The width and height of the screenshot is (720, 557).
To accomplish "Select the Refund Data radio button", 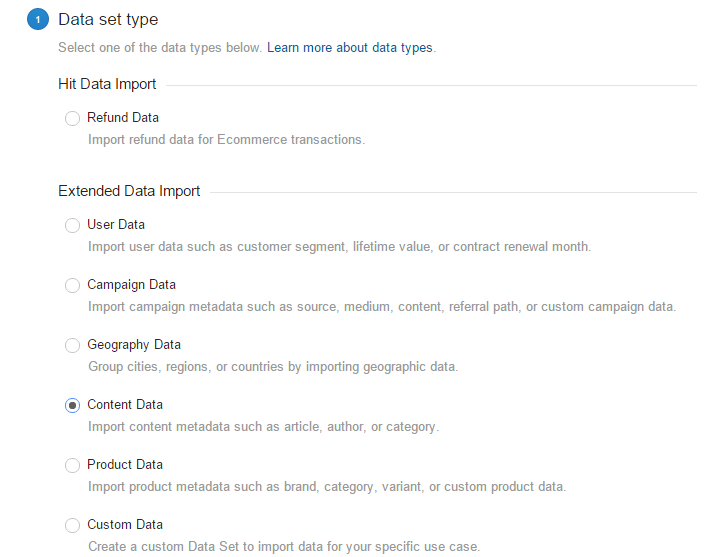I will [72, 119].
